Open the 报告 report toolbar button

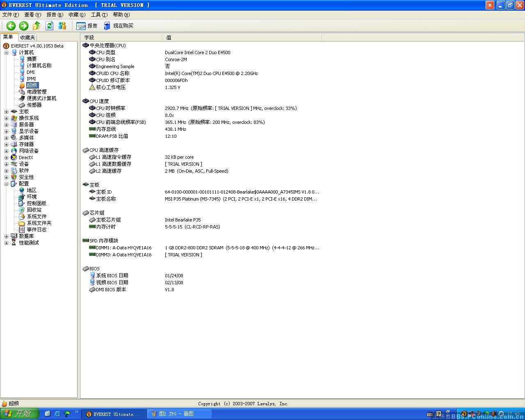click(x=87, y=26)
